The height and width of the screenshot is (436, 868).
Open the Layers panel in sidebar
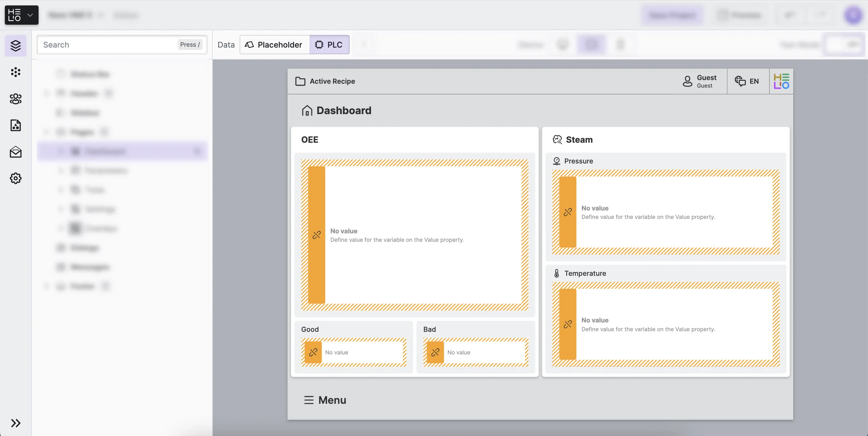[15, 45]
